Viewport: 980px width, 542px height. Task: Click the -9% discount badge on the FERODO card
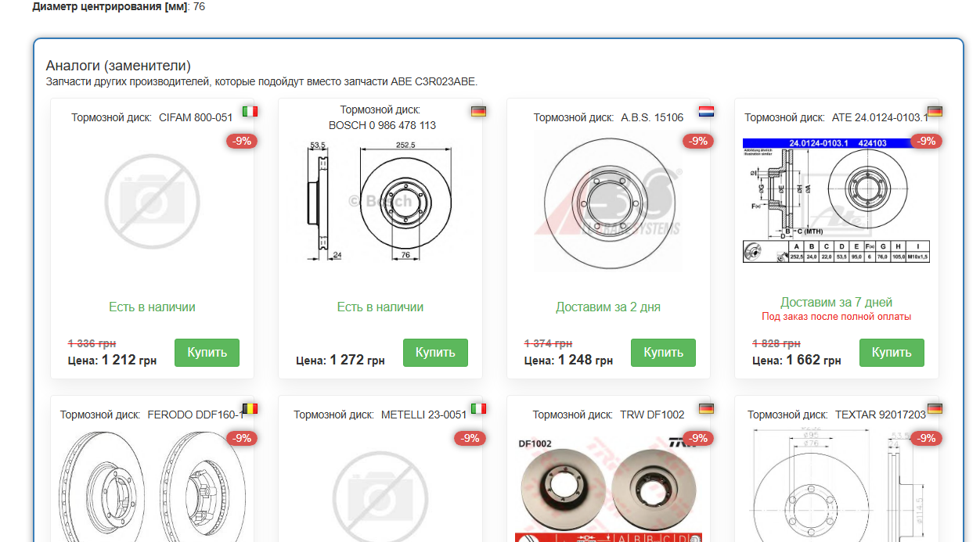point(242,438)
